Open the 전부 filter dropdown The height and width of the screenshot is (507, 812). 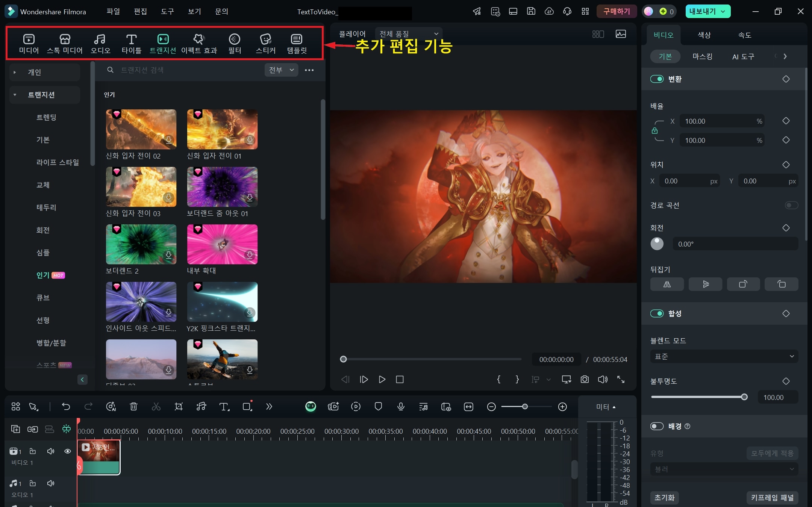(x=281, y=70)
